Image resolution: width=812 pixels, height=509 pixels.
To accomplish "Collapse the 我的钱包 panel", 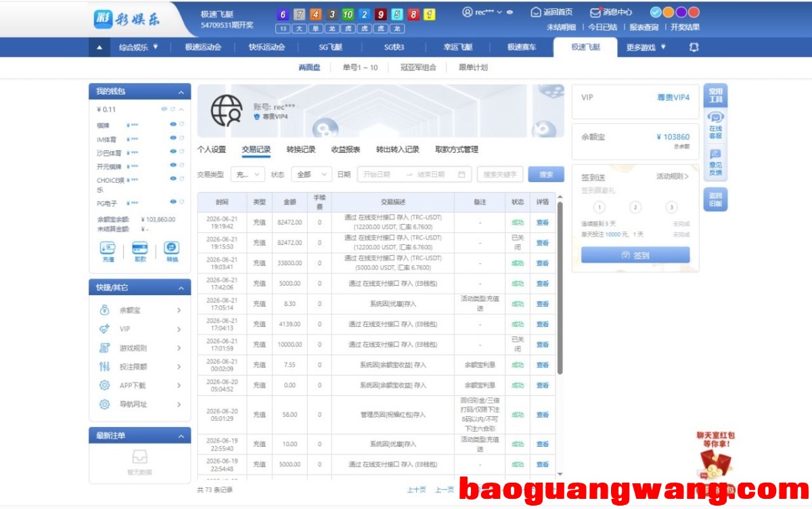I will coord(181,92).
